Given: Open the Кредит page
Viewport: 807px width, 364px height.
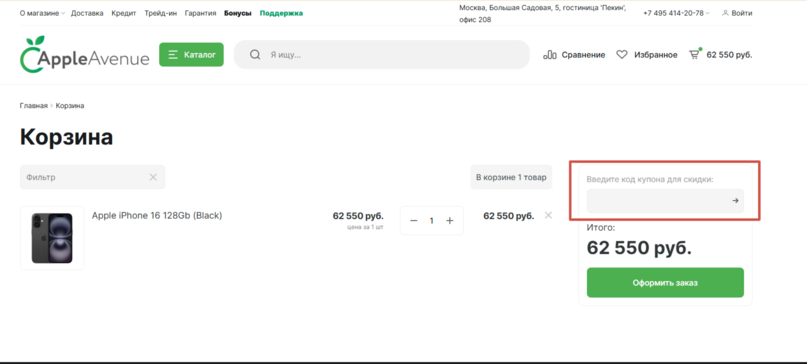Looking at the screenshot, I should (x=124, y=13).
